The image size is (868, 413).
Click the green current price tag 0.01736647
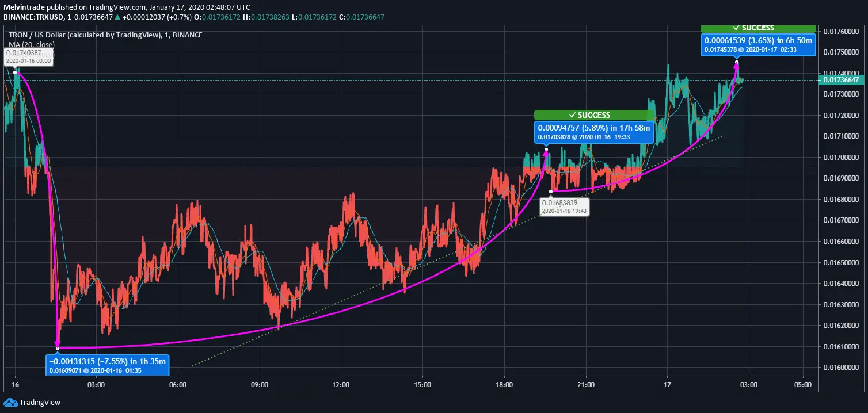coord(841,80)
